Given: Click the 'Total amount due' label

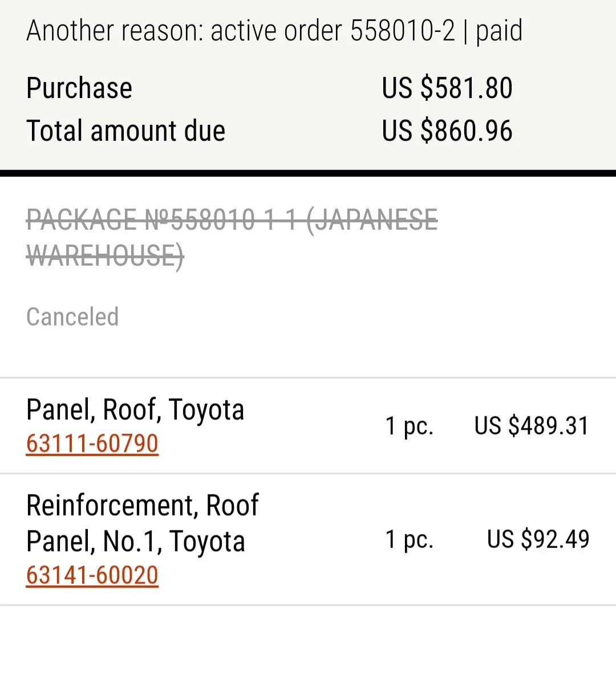Looking at the screenshot, I should point(125,131).
